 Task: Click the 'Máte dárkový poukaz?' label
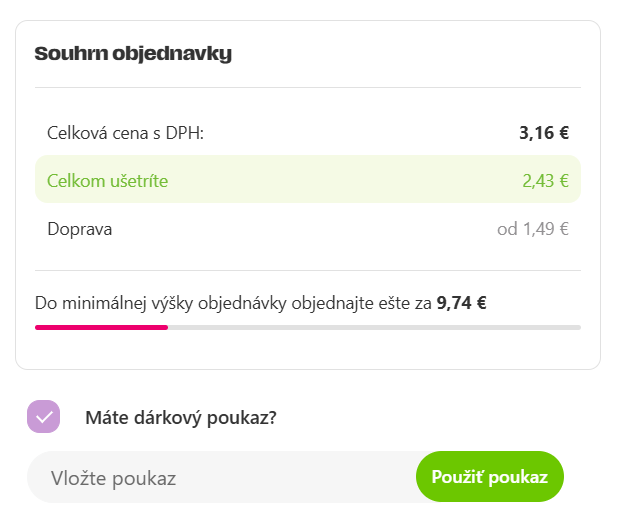[180, 417]
